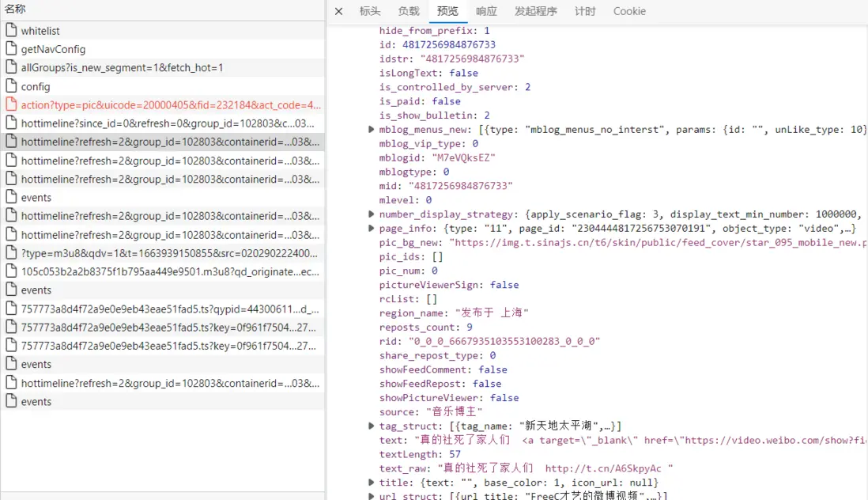
Task: Click the red file icon of action?type=pic request
Action: click(11, 104)
